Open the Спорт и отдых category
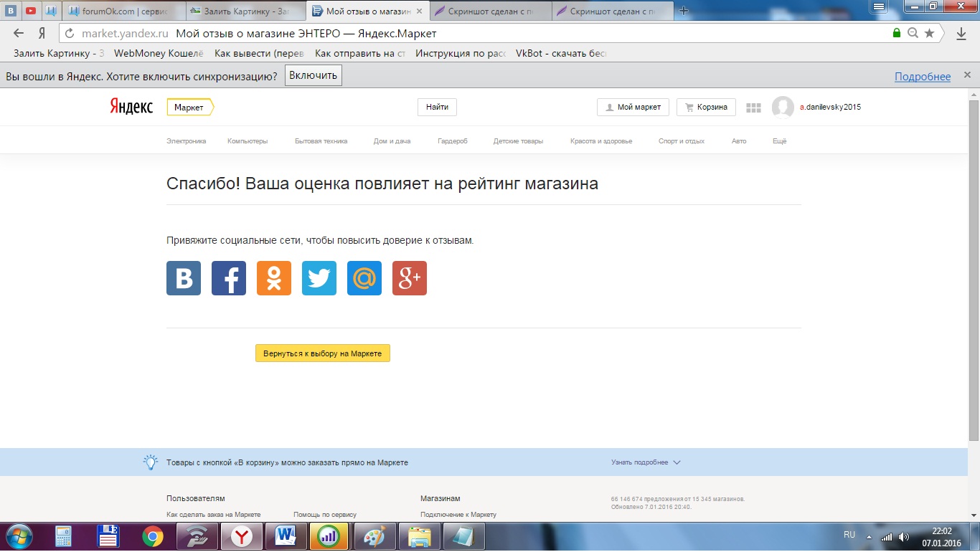This screenshot has width=980, height=552. [x=682, y=141]
